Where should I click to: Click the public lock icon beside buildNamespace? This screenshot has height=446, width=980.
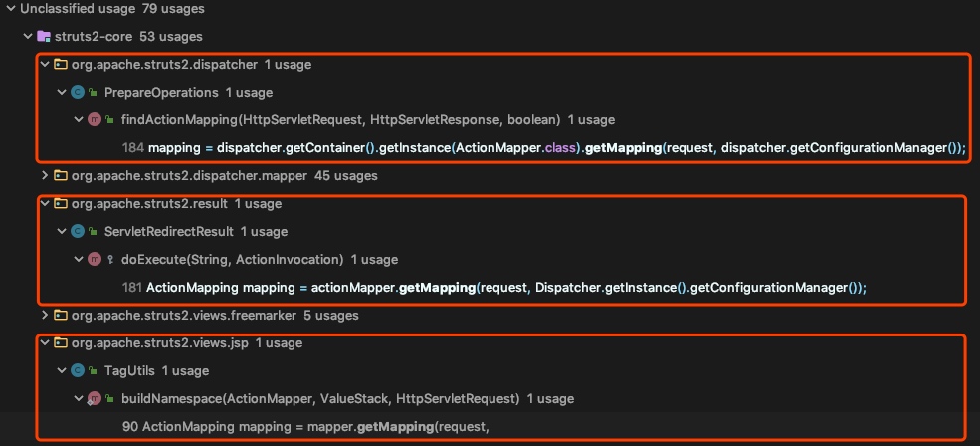[x=109, y=398]
